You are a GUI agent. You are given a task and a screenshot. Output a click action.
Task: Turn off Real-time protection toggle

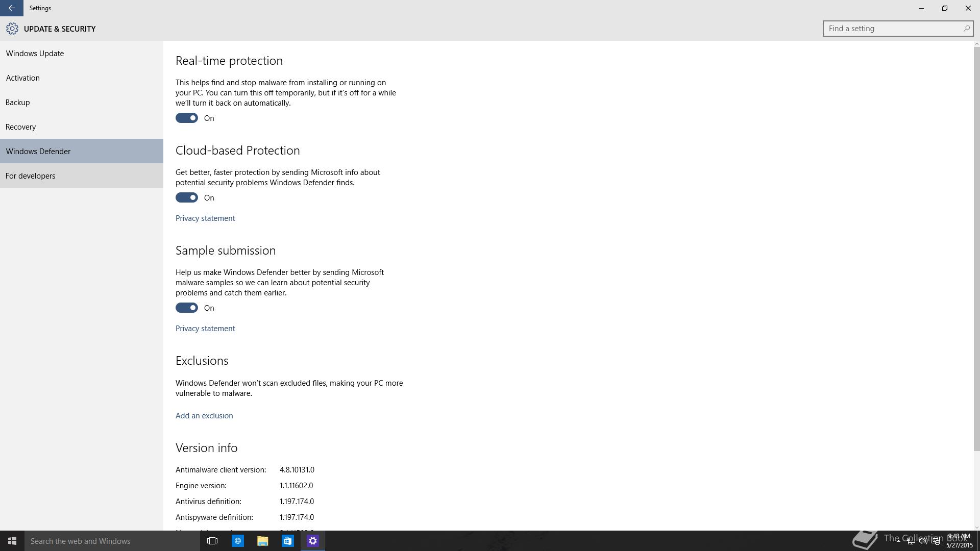pyautogui.click(x=187, y=118)
